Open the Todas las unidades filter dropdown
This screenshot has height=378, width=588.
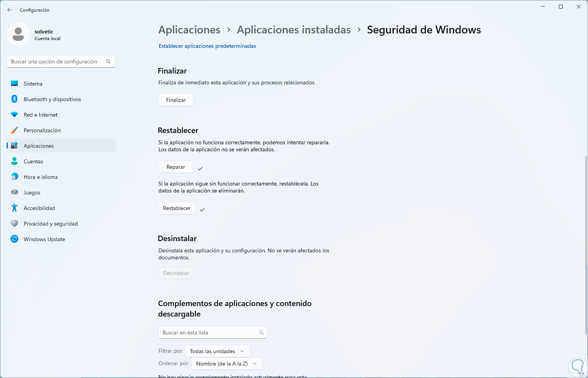[218, 351]
